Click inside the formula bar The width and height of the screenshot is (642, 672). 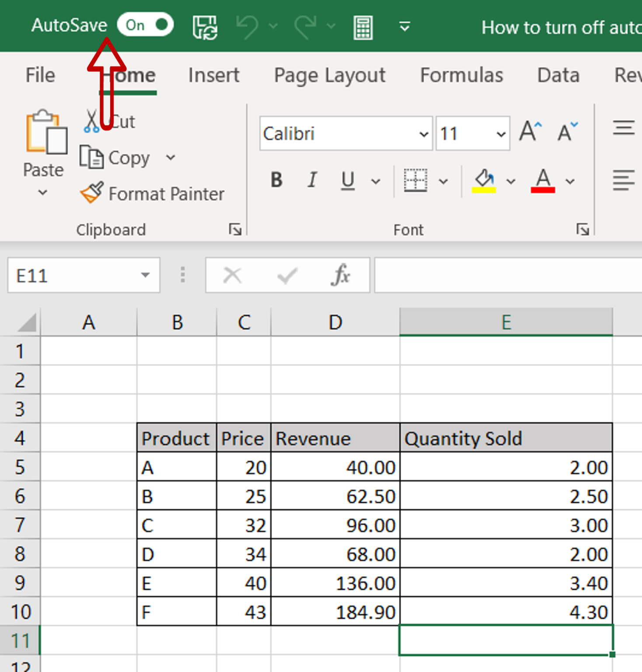pos(503,275)
